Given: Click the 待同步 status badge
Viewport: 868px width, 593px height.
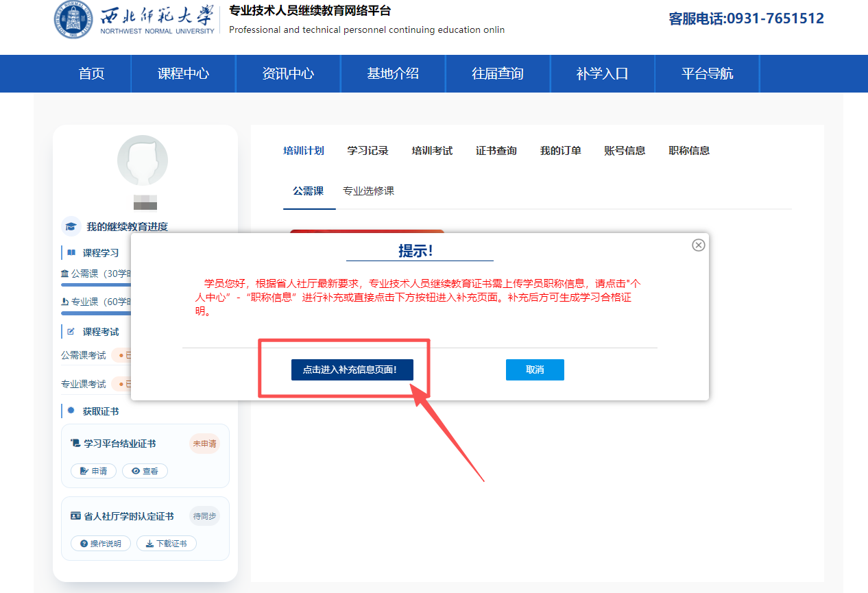Looking at the screenshot, I should tap(204, 516).
